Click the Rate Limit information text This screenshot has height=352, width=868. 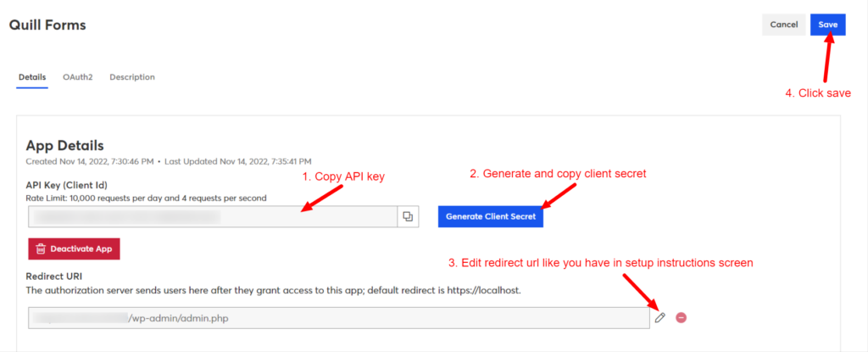click(146, 198)
